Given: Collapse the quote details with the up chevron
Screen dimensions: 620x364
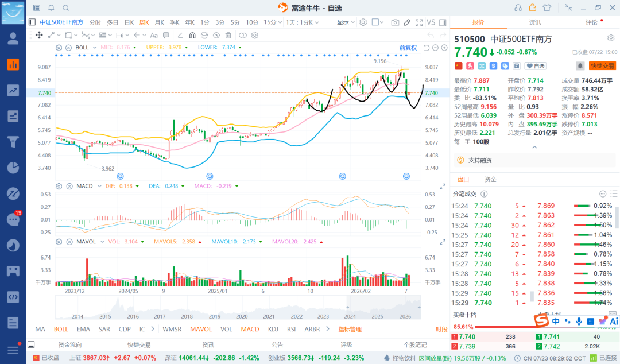Looking at the screenshot, I should tap(534, 147).
